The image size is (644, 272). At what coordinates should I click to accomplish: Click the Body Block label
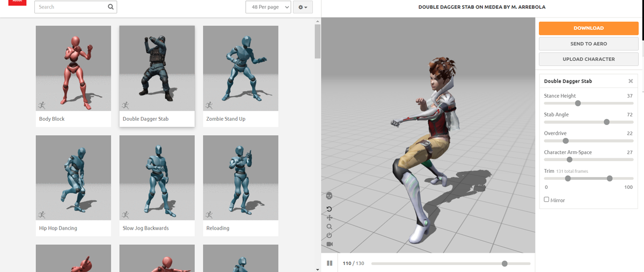pos(52,119)
